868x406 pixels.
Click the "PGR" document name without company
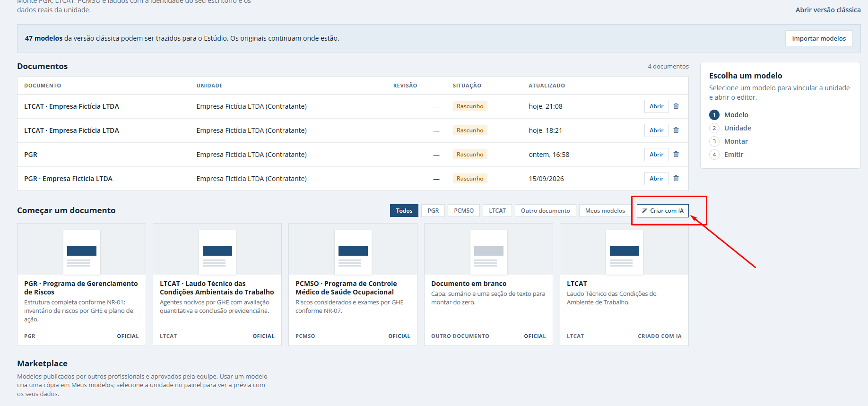click(31, 155)
